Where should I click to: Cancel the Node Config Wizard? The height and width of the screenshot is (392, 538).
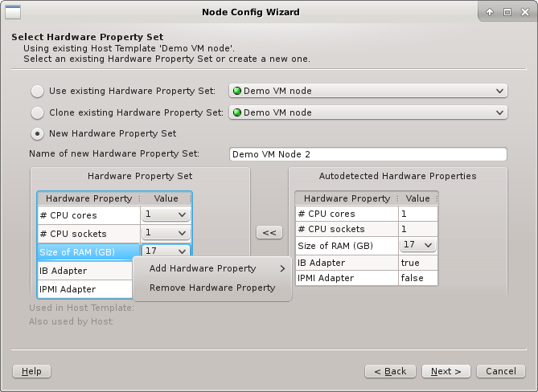click(501, 371)
